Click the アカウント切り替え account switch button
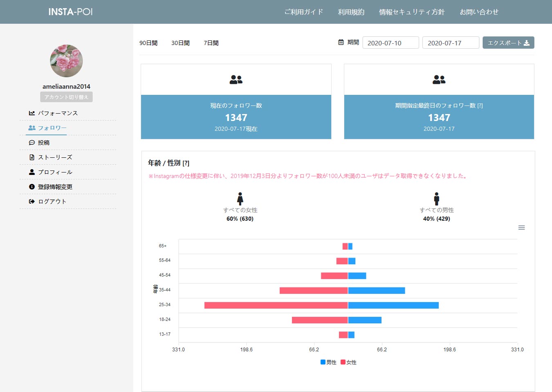Image resolution: width=552 pixels, height=392 pixels. (66, 97)
